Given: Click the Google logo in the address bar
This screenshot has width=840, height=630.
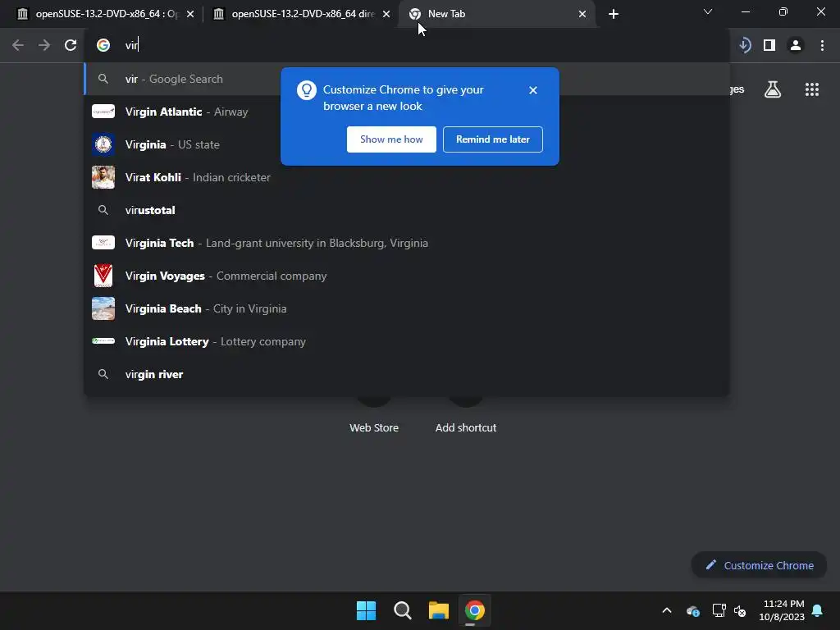Looking at the screenshot, I should [x=103, y=46].
